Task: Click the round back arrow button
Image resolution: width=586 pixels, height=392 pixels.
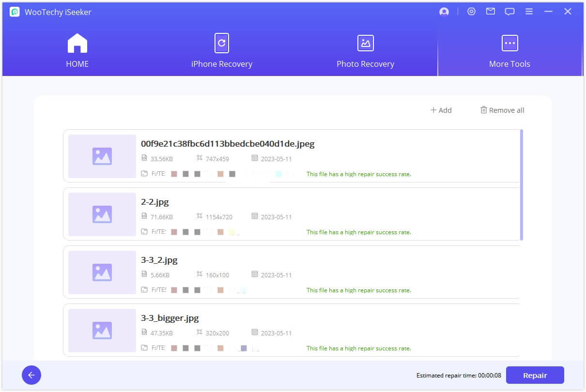Action: (31, 375)
